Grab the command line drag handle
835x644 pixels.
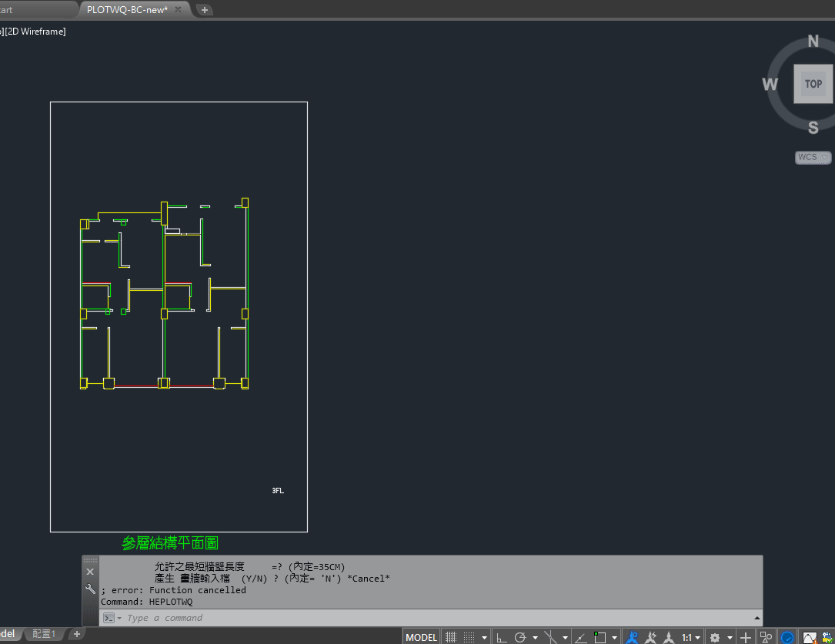(90, 560)
